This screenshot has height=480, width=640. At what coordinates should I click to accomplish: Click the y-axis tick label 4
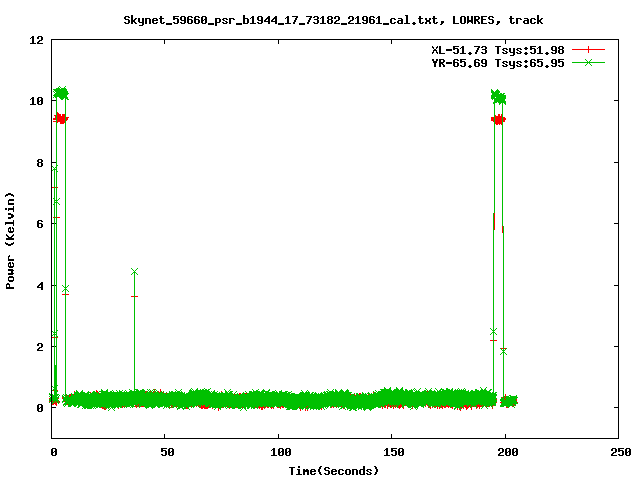[x=40, y=286]
